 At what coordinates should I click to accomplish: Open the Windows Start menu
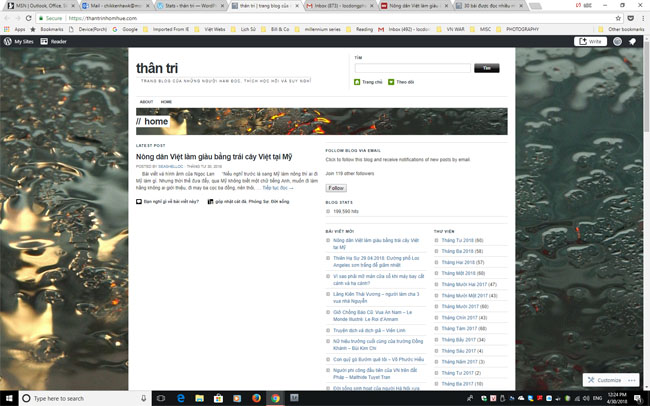[x=10, y=397]
